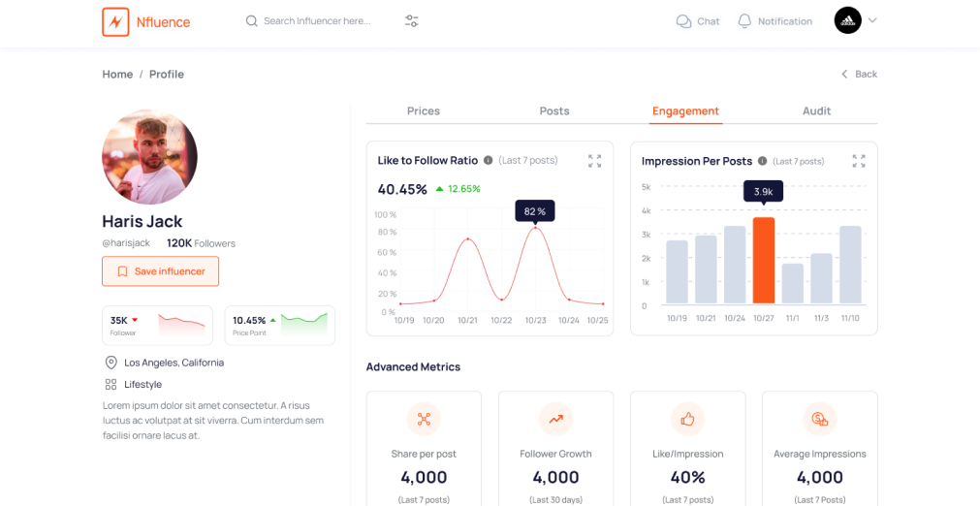Screen dimensions: 980x506
Task: Switch to the Audit tab
Action: (816, 111)
